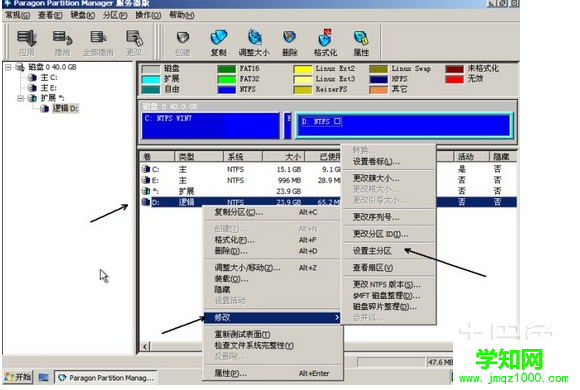Choose 更改序列号... from submenu

(388, 217)
